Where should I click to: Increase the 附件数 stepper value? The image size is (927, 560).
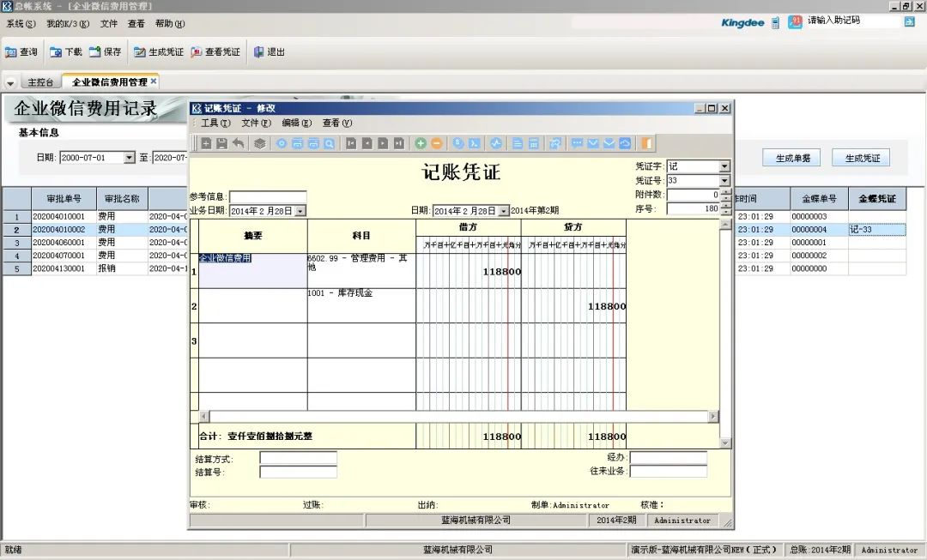[x=725, y=191]
